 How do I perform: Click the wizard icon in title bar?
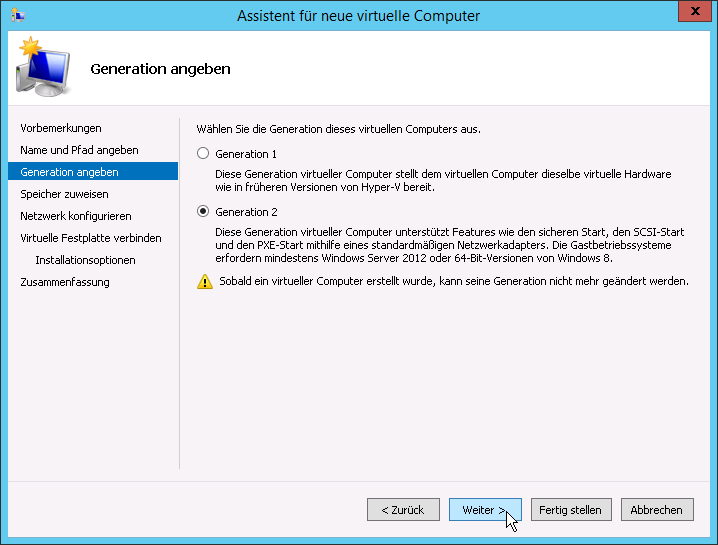(x=18, y=16)
